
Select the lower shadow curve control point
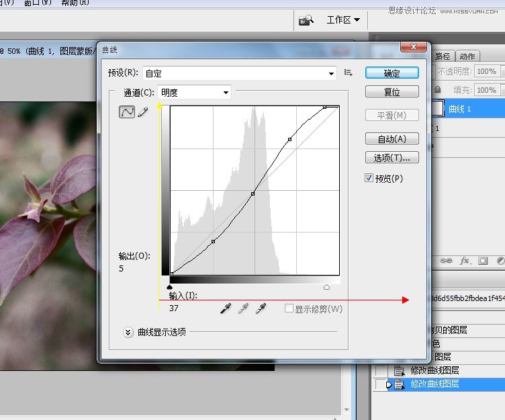tap(213, 241)
